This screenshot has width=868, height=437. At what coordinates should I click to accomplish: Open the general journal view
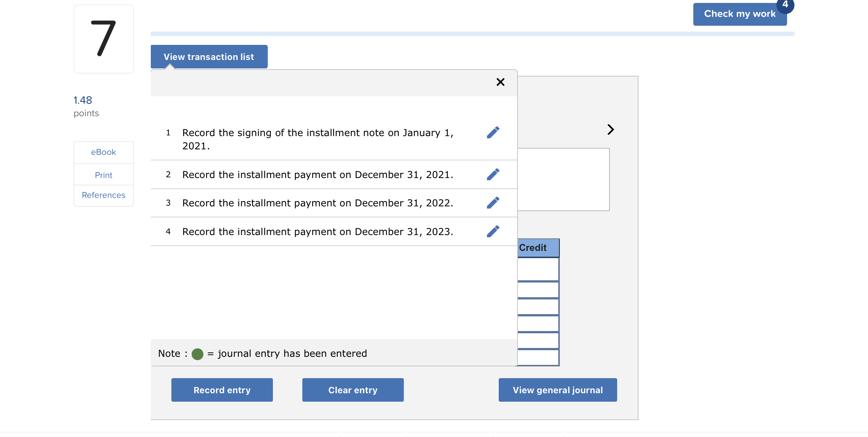pyautogui.click(x=558, y=390)
